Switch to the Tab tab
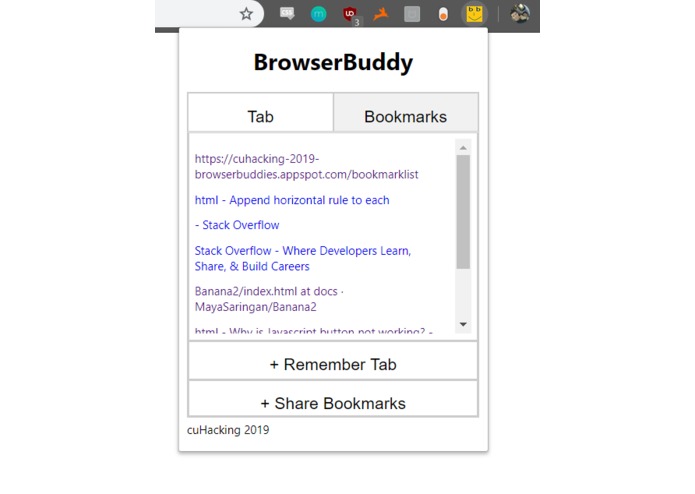This screenshot has width=695, height=494. 261,113
